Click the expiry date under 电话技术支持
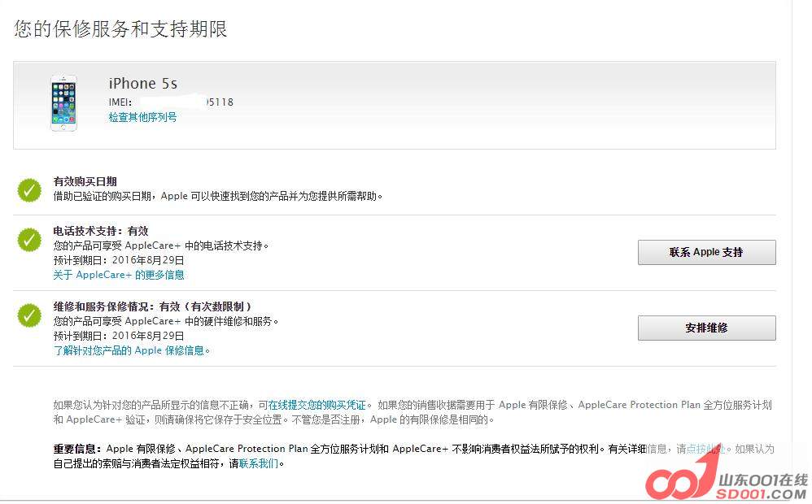The height and width of the screenshot is (504, 812). (119, 260)
